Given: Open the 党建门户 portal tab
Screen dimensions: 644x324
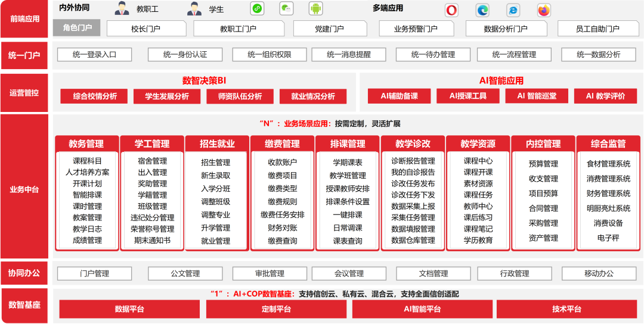Looking at the screenshot, I should [x=329, y=29].
